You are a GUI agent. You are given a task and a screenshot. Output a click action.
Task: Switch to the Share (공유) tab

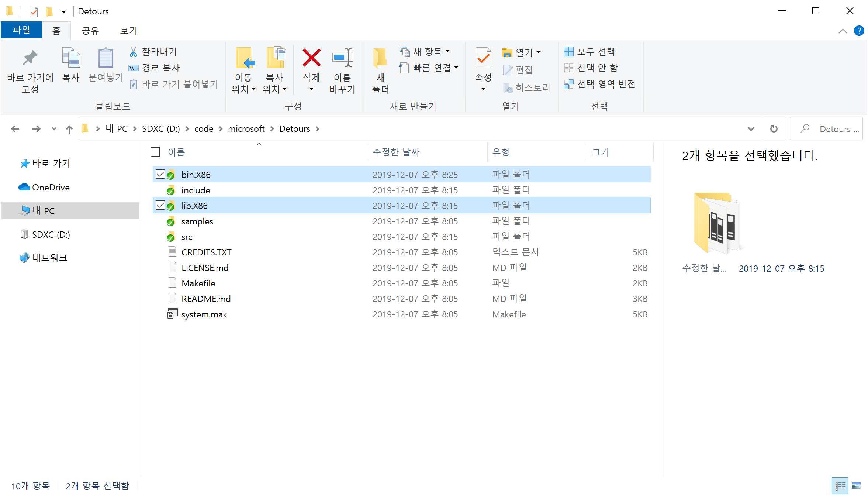click(x=90, y=31)
